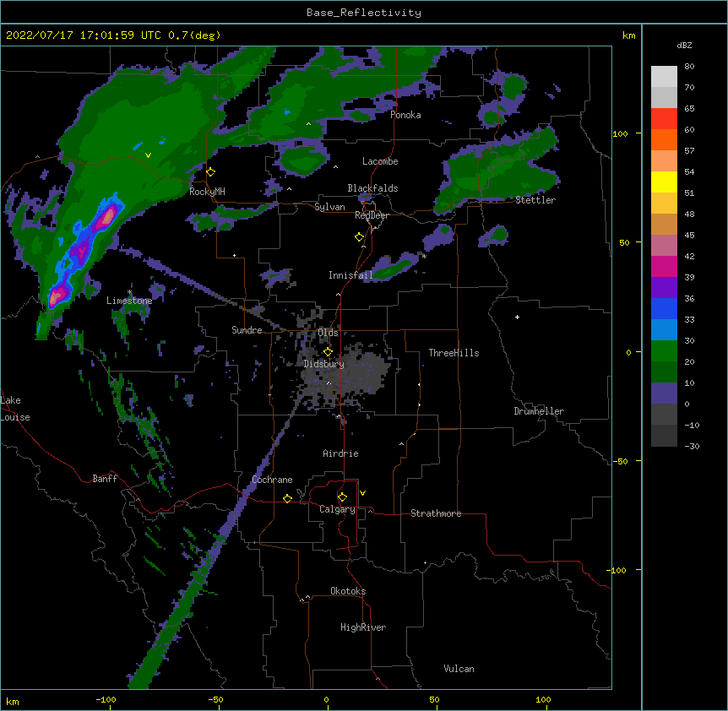728x711 pixels.
Task: Select the Limestone label
Action: coord(129,301)
